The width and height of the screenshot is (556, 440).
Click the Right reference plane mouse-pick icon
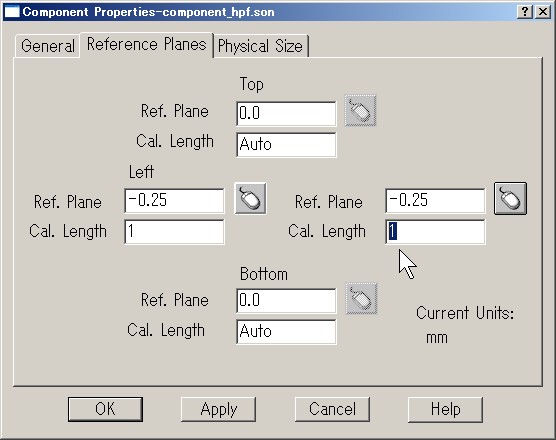pos(510,198)
